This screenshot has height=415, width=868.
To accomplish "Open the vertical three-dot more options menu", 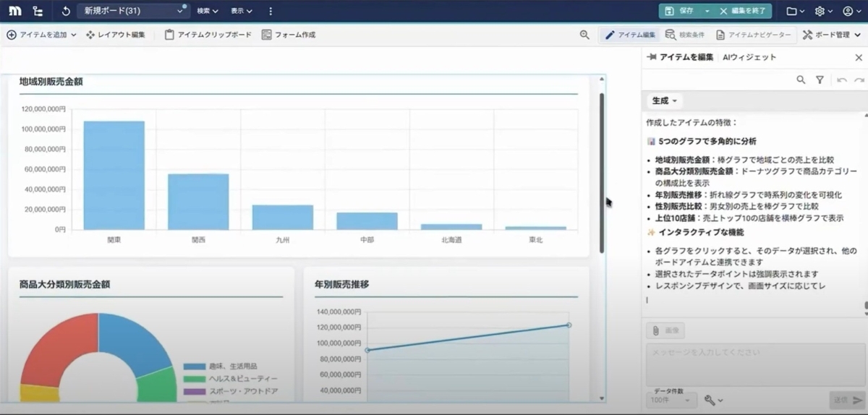I will point(271,11).
